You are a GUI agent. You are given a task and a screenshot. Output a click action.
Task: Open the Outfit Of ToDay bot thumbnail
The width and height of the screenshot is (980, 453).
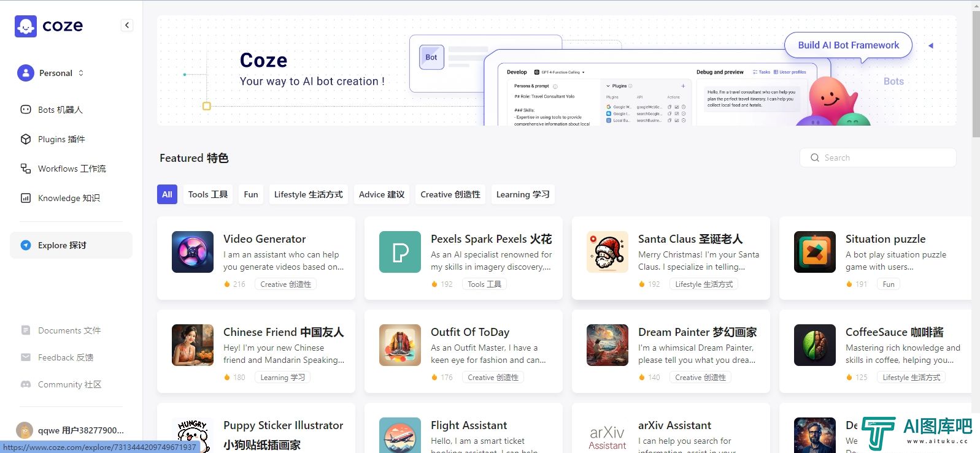point(400,345)
